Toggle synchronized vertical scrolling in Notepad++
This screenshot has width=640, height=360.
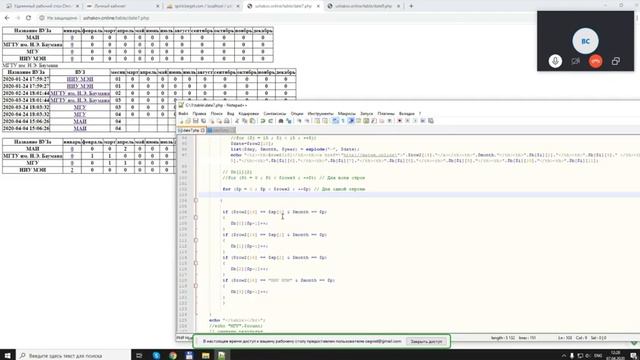click(317, 121)
